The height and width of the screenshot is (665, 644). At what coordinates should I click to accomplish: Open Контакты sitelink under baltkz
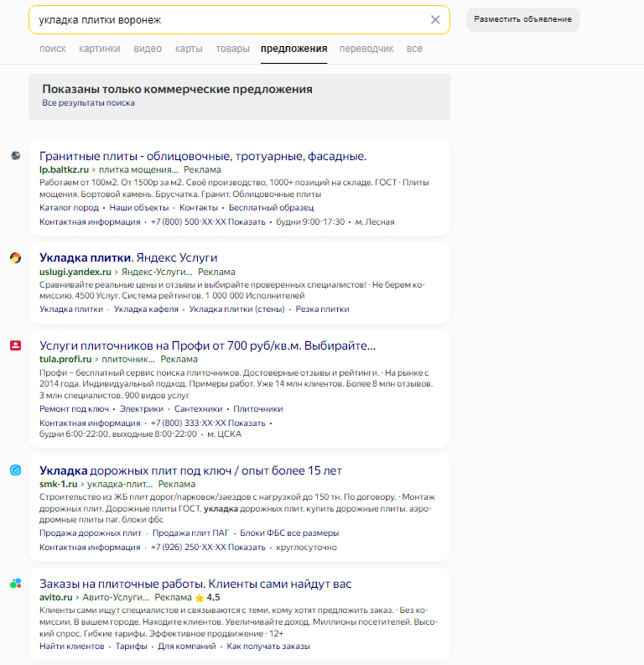coord(199,208)
